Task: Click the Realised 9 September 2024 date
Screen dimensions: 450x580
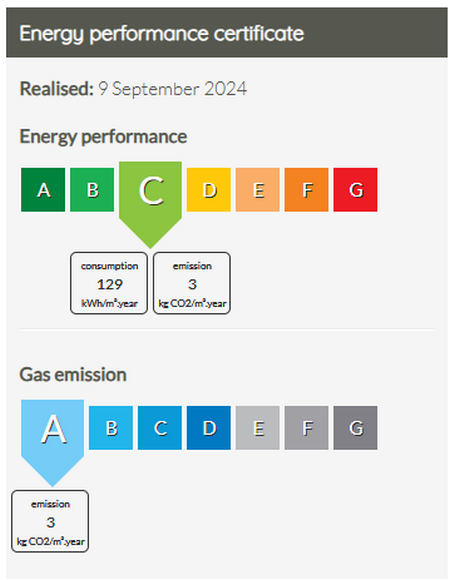Action: pos(133,89)
